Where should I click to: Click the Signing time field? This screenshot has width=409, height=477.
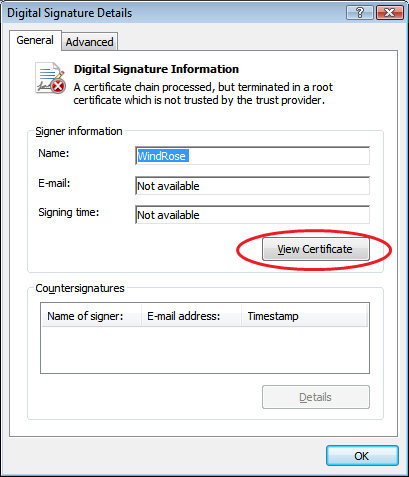(x=252, y=215)
